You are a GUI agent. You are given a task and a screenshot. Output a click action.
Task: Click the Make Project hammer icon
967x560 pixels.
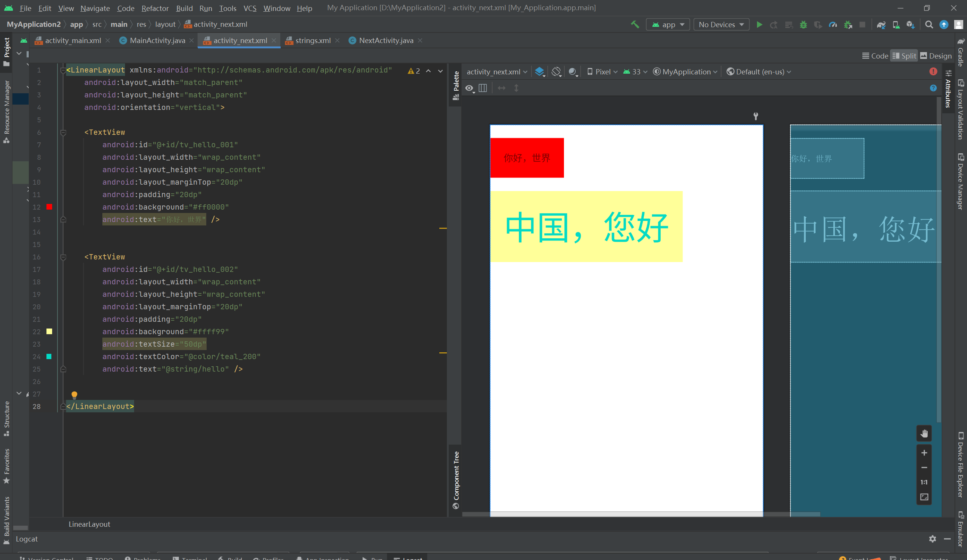635,25
